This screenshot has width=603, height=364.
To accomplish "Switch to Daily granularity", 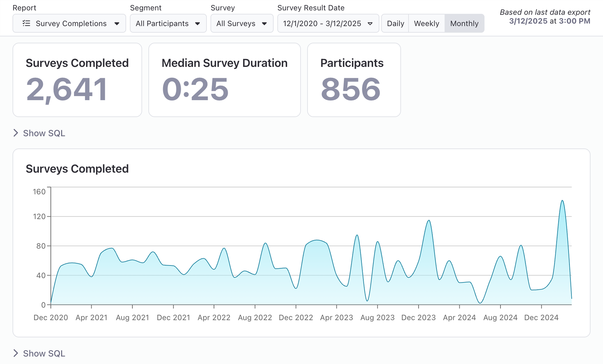I will click(395, 23).
